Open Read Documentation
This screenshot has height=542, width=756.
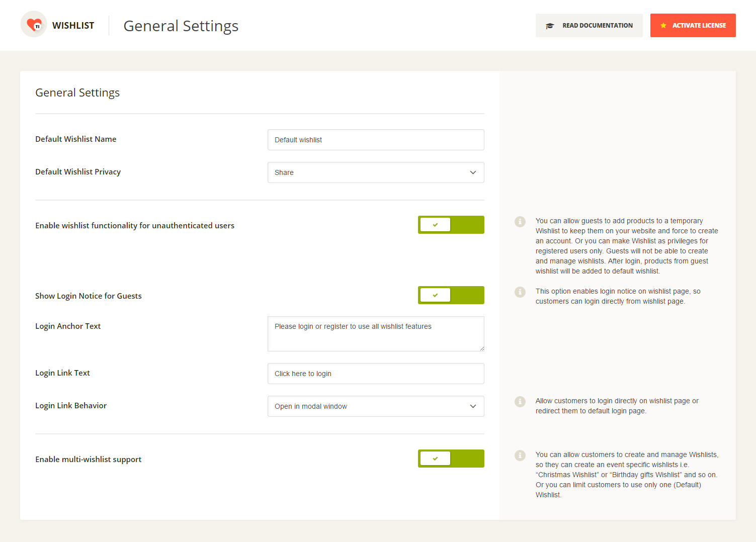(x=589, y=25)
